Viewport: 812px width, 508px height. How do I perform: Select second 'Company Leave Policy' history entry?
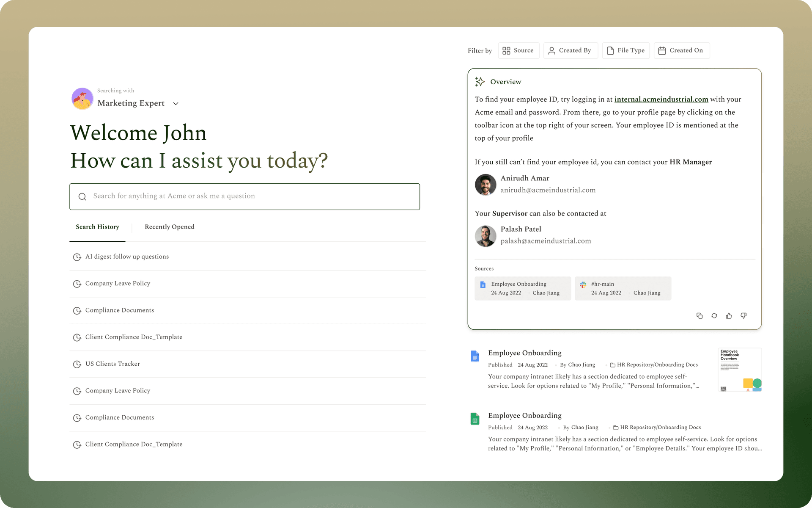[x=248, y=391]
